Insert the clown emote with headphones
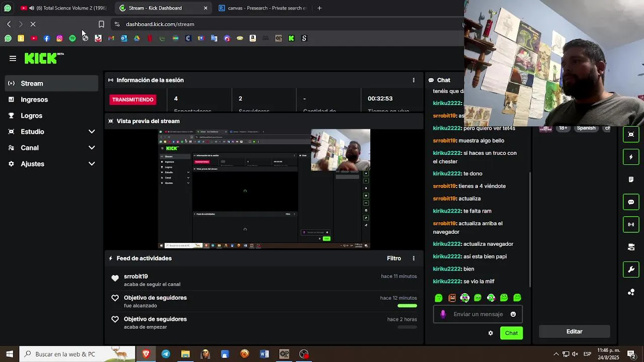 tap(465, 298)
